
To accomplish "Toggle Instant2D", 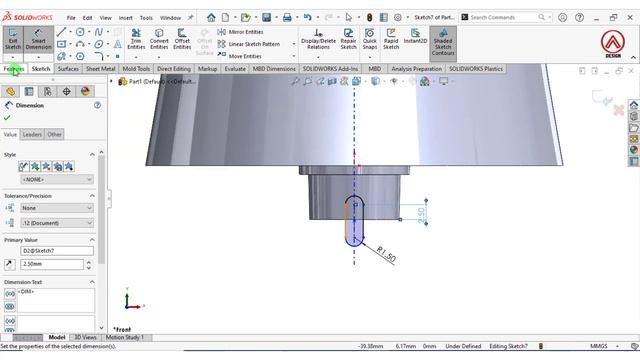I will coord(415,37).
